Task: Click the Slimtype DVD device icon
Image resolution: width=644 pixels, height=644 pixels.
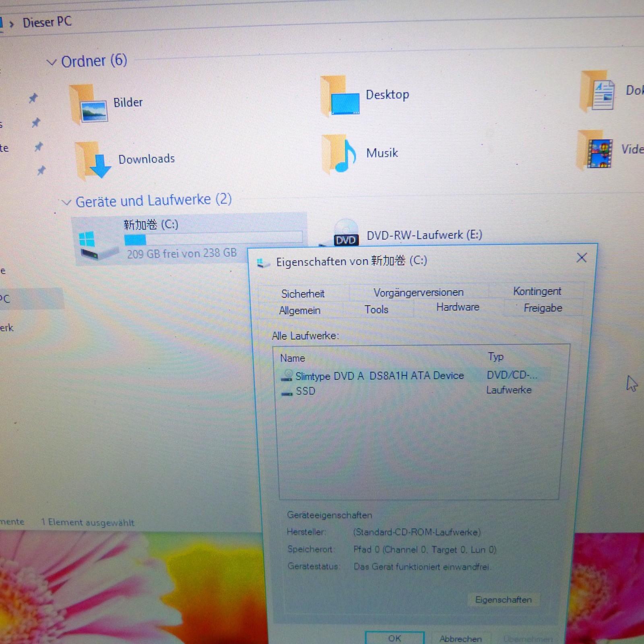Action: click(x=287, y=376)
